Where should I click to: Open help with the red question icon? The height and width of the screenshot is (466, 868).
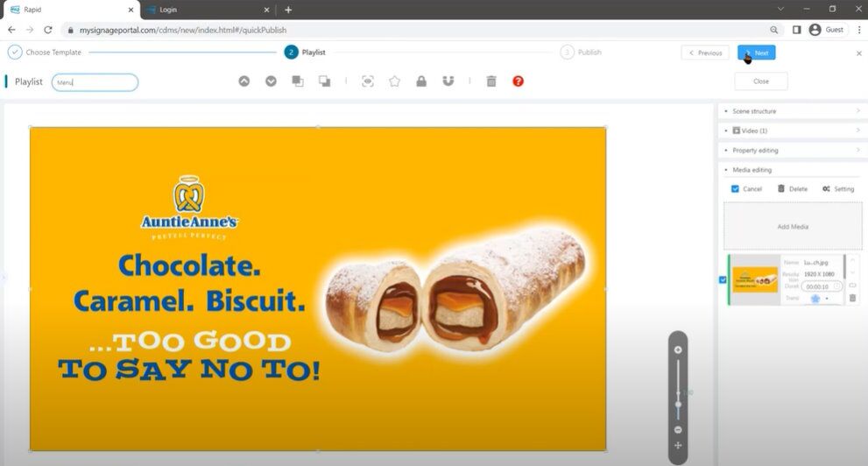point(518,81)
